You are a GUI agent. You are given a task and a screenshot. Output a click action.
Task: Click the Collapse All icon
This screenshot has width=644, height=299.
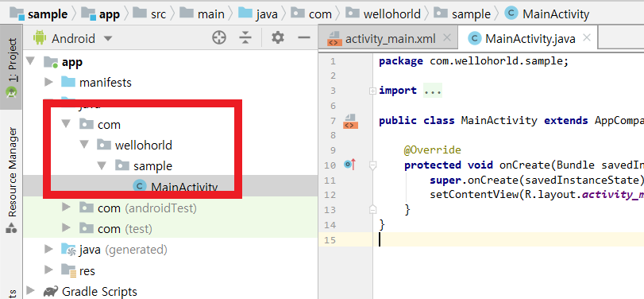pyautogui.click(x=245, y=38)
